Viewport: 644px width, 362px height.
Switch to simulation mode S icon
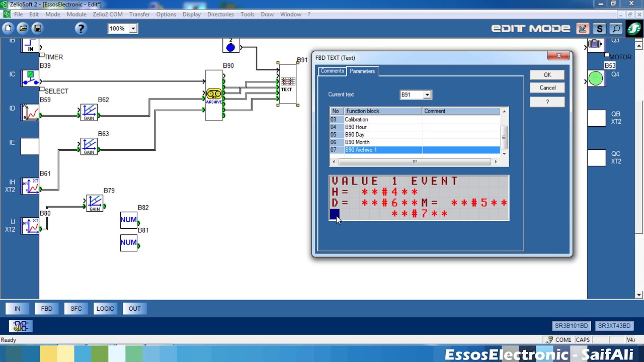(x=599, y=29)
